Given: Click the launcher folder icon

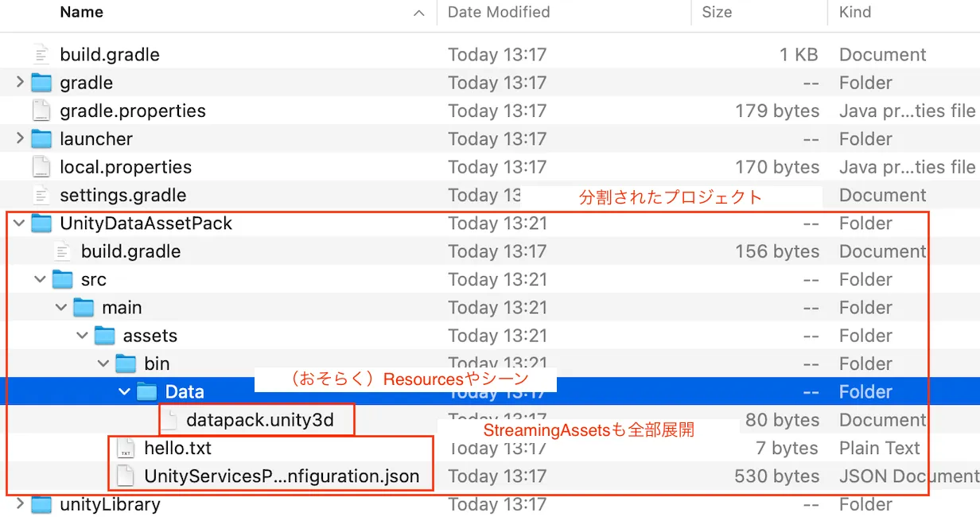Looking at the screenshot, I should 40,138.
